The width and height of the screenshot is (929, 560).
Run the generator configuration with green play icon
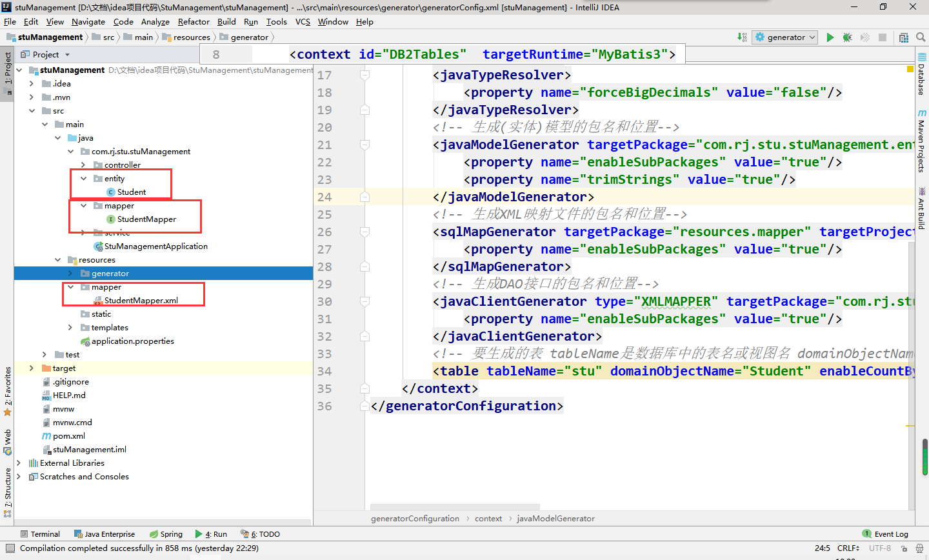830,37
